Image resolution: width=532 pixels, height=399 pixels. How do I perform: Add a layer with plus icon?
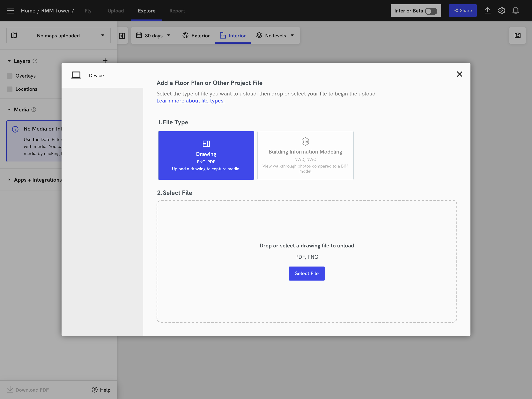click(x=105, y=61)
